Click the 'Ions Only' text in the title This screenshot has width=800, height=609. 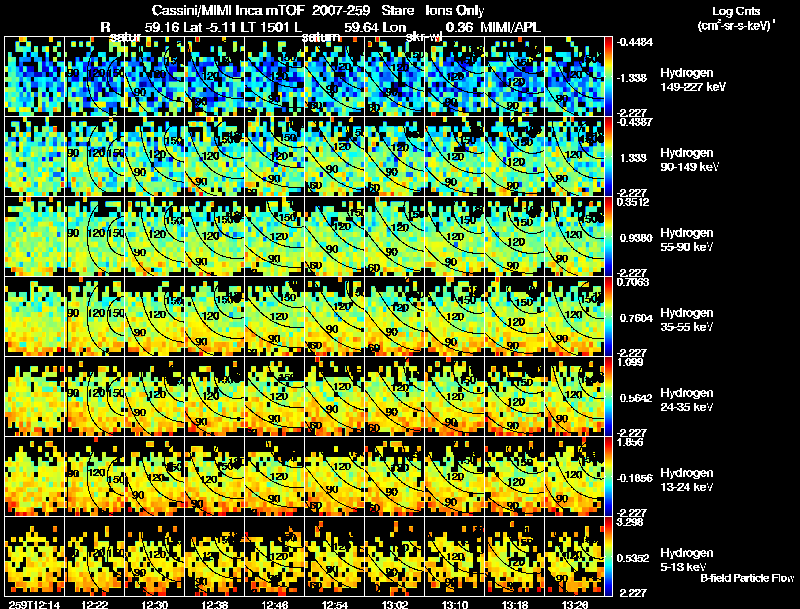tap(455, 11)
